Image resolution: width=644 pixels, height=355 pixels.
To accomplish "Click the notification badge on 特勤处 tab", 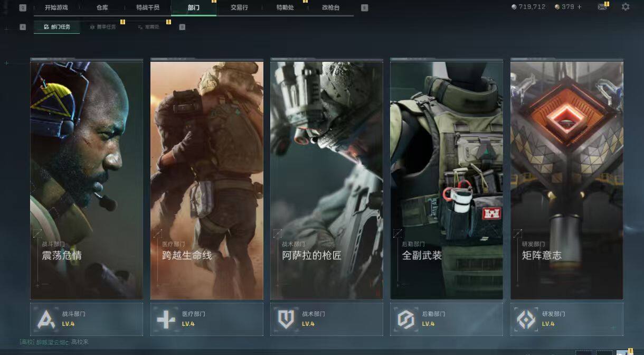I will point(305,2).
